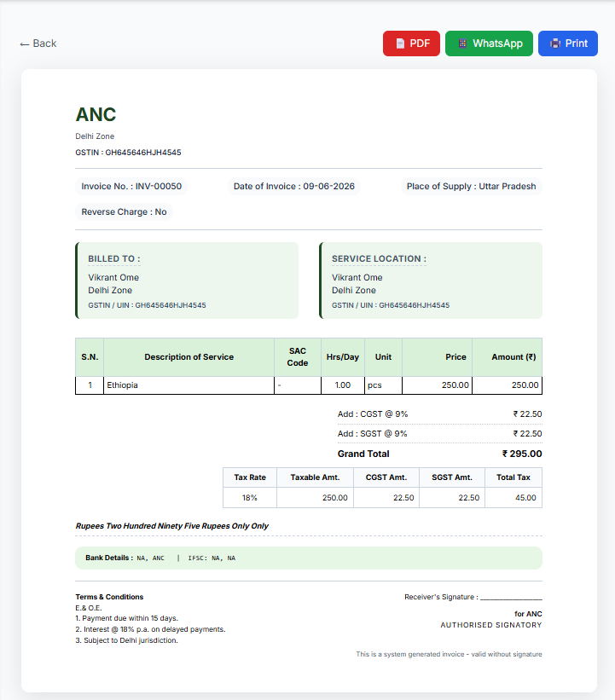Click Subject to Delhi jurisdiction term
This screenshot has height=700, width=615.
coord(127,640)
